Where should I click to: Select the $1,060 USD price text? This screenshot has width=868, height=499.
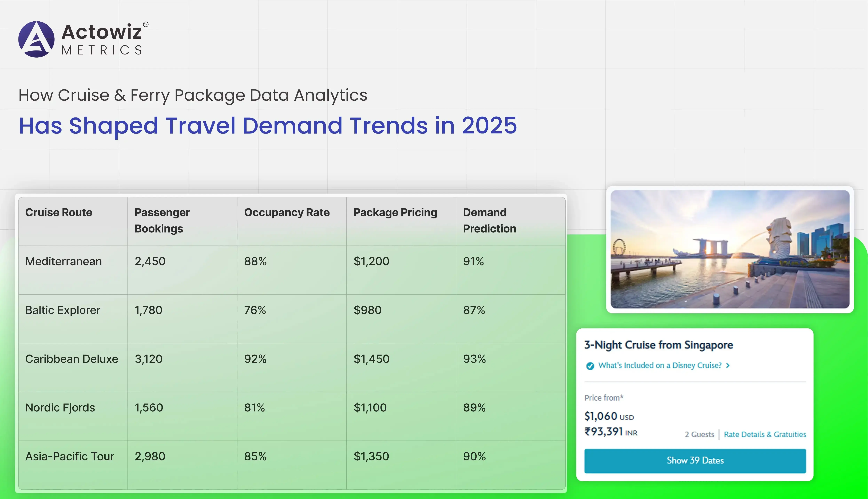point(609,416)
